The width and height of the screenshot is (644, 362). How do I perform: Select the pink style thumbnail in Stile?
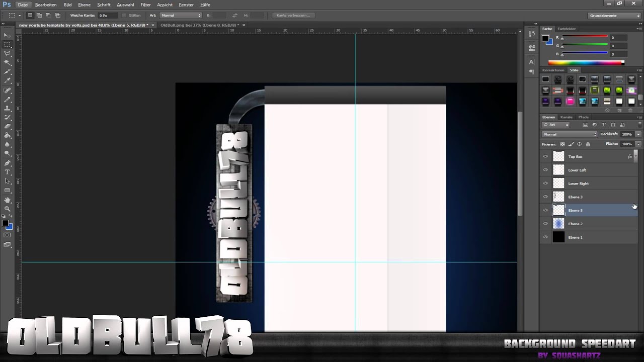570,101
